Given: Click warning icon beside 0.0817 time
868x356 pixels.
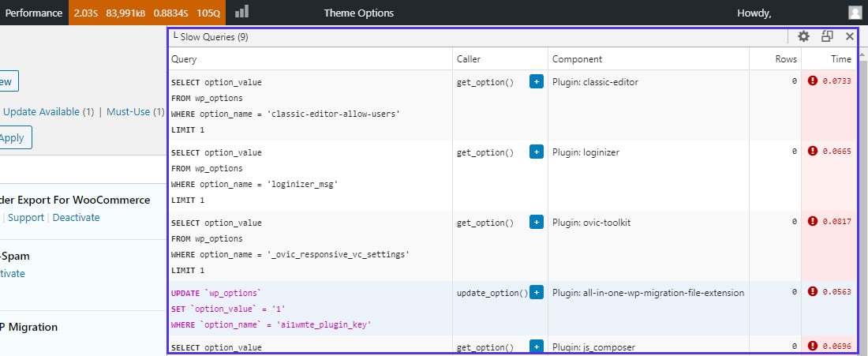Looking at the screenshot, I should (x=813, y=222).
